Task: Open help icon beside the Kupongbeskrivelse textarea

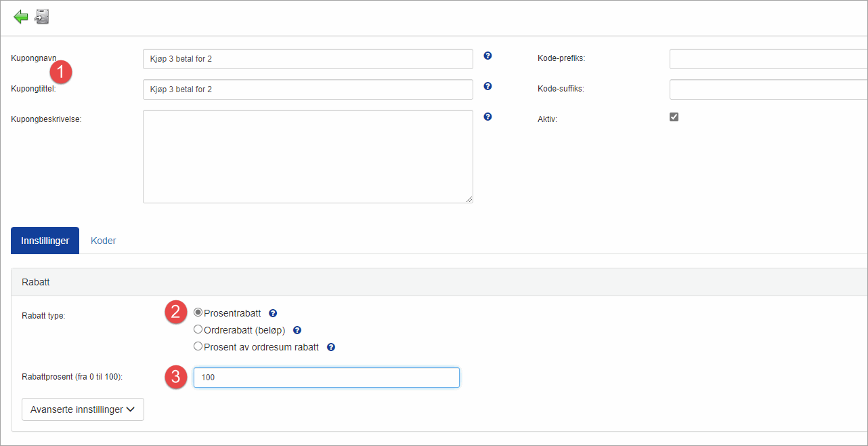Action: (487, 117)
